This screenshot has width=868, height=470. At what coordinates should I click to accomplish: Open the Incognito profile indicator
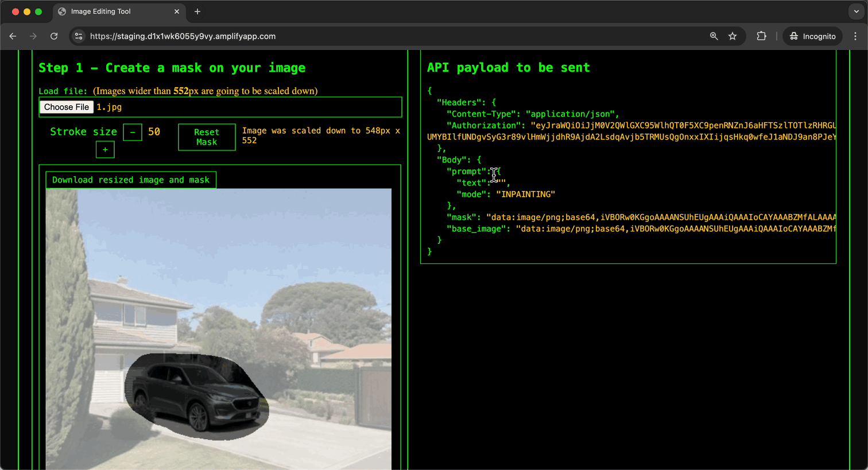pos(812,36)
